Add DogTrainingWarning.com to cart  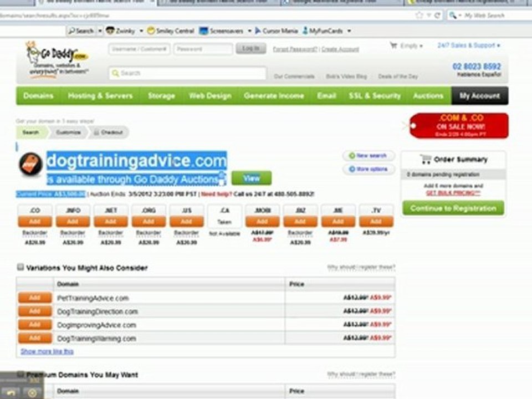pyautogui.click(x=35, y=338)
